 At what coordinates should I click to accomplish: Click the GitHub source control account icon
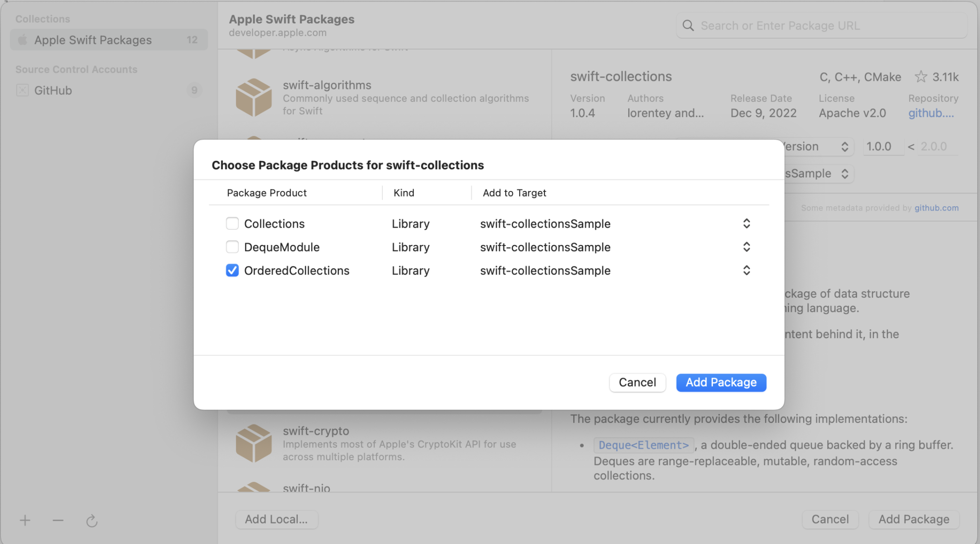pos(22,90)
